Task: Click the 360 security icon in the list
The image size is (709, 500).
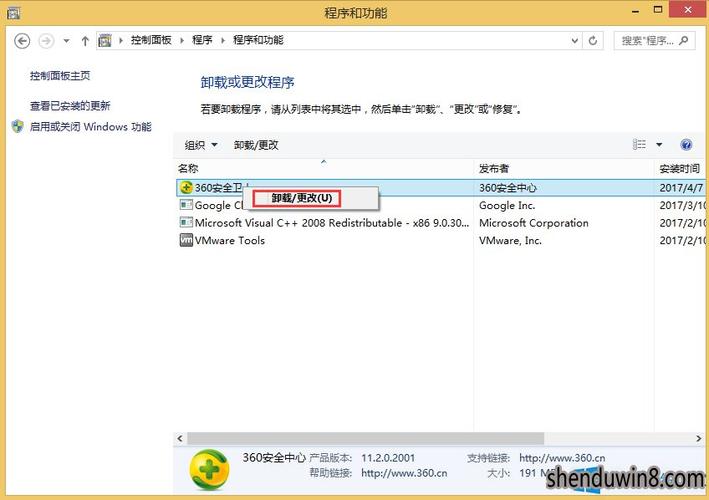Action: 186,188
